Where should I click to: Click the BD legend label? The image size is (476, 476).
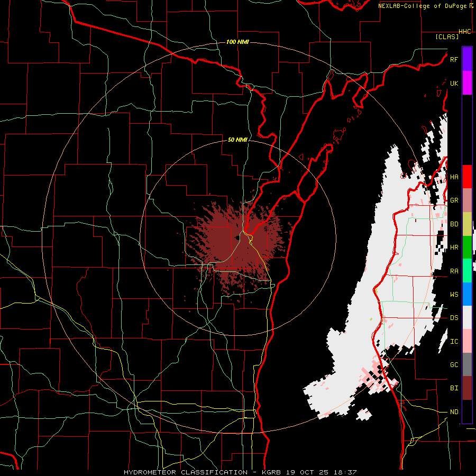tap(454, 224)
